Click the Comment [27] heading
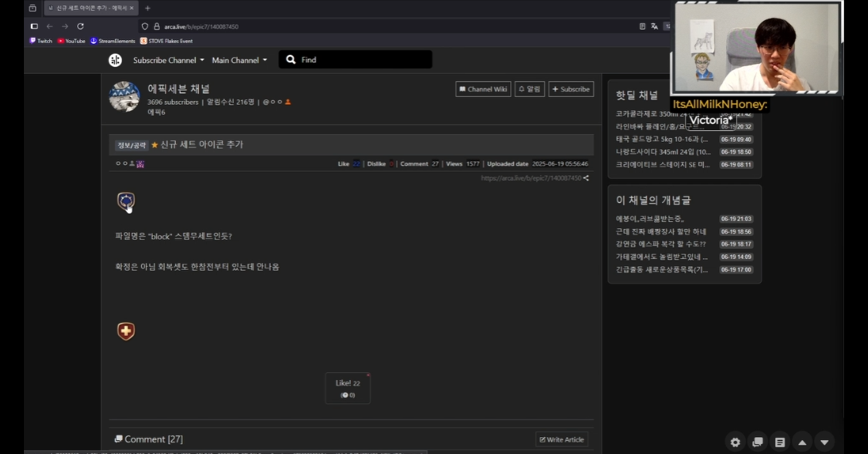The width and height of the screenshot is (868, 454). (154, 439)
